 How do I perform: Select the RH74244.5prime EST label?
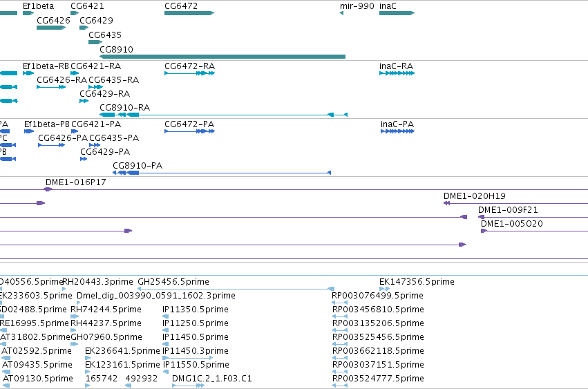[106, 310]
